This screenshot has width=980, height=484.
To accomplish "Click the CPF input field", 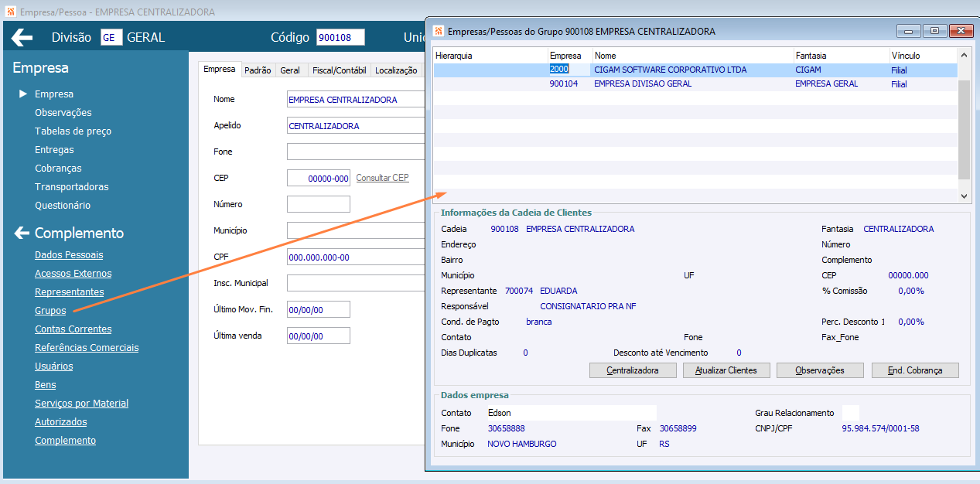I will (356, 257).
